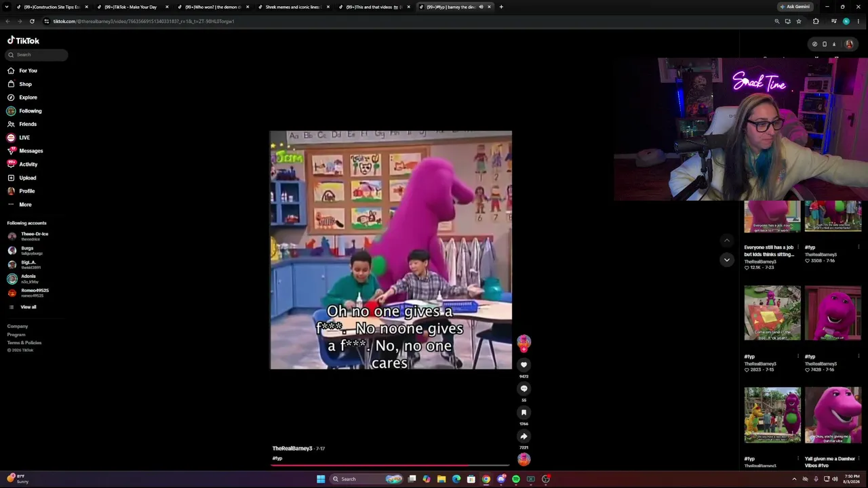Open Spotify from the taskbar
Image resolution: width=868 pixels, height=488 pixels.
tap(516, 479)
